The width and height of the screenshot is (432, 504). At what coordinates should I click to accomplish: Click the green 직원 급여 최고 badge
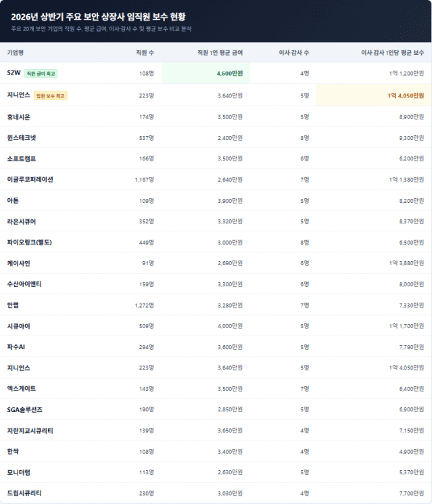(x=41, y=74)
